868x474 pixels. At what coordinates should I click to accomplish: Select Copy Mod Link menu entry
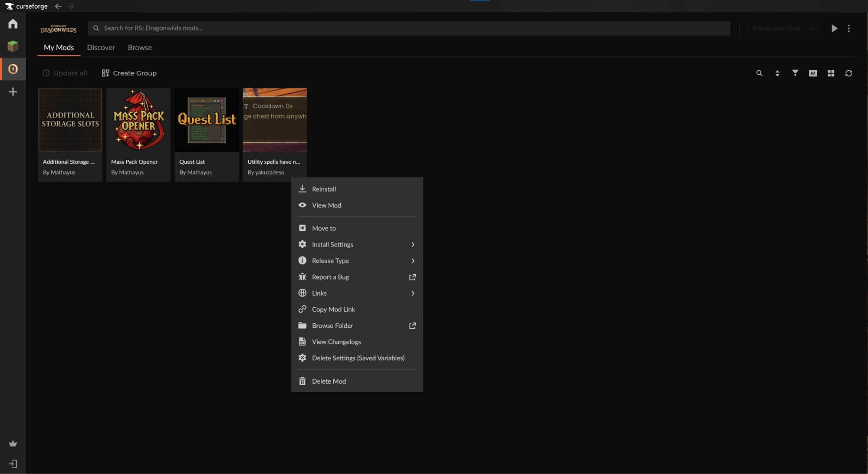[x=357, y=309]
